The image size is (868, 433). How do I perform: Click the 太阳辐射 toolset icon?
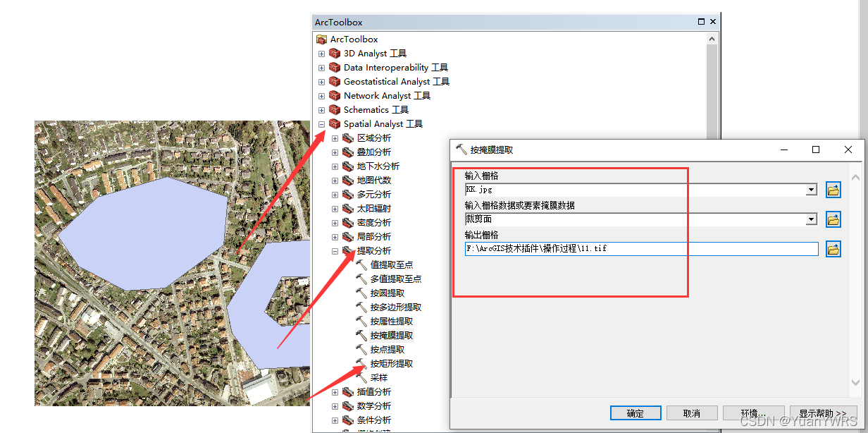click(348, 209)
